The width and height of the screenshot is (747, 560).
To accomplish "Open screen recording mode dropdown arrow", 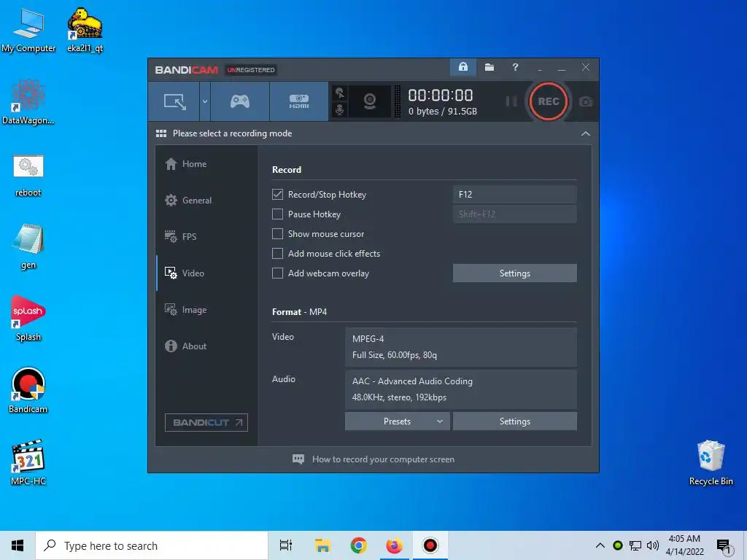I will 205,101.
